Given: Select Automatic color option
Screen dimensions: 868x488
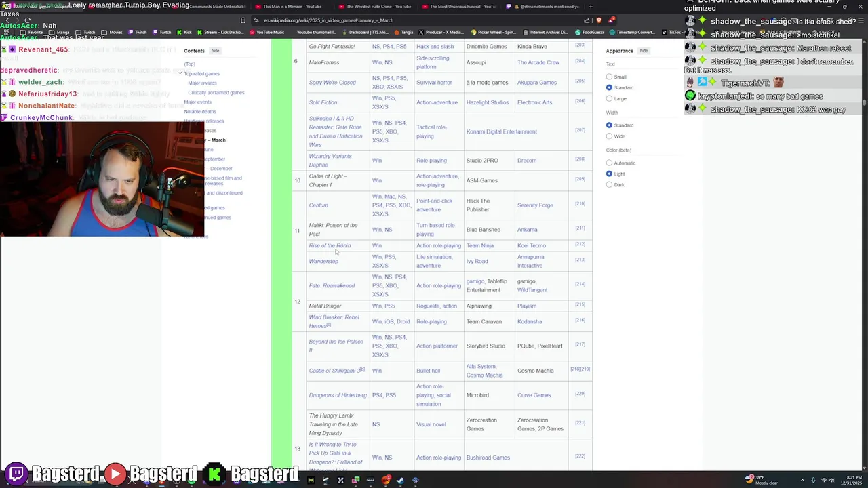Looking at the screenshot, I should tap(609, 163).
